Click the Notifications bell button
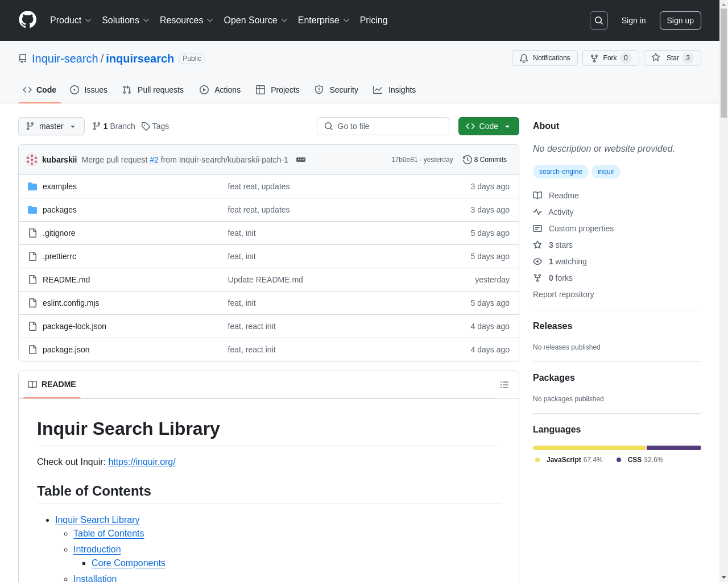Screen dimensions: 728x582 point(545,58)
